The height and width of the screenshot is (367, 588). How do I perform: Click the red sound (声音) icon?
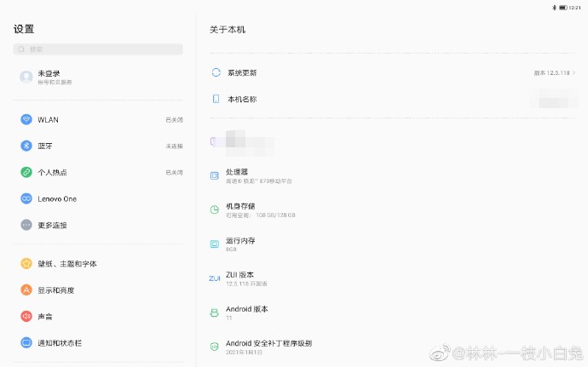(26, 317)
